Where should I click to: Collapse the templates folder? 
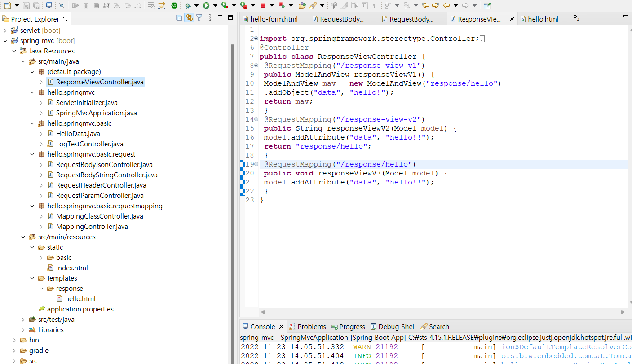pos(32,278)
